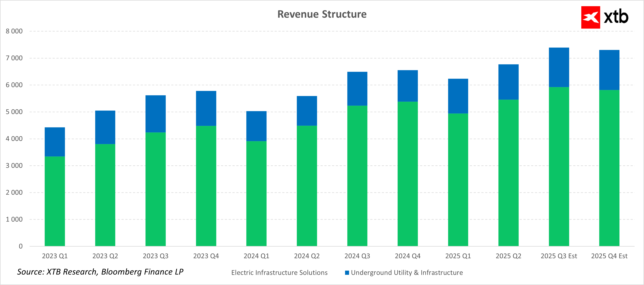
Task: Click the 8 000 y-axis value label
Action: 14,31
